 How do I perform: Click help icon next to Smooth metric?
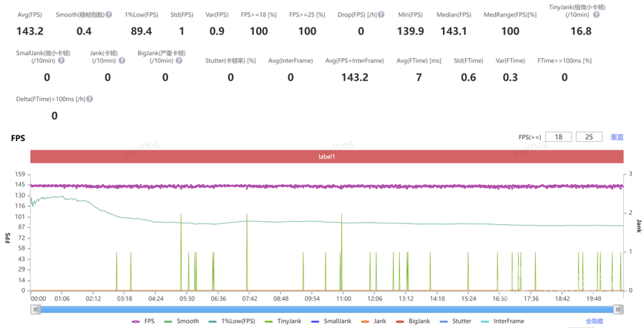(109, 14)
